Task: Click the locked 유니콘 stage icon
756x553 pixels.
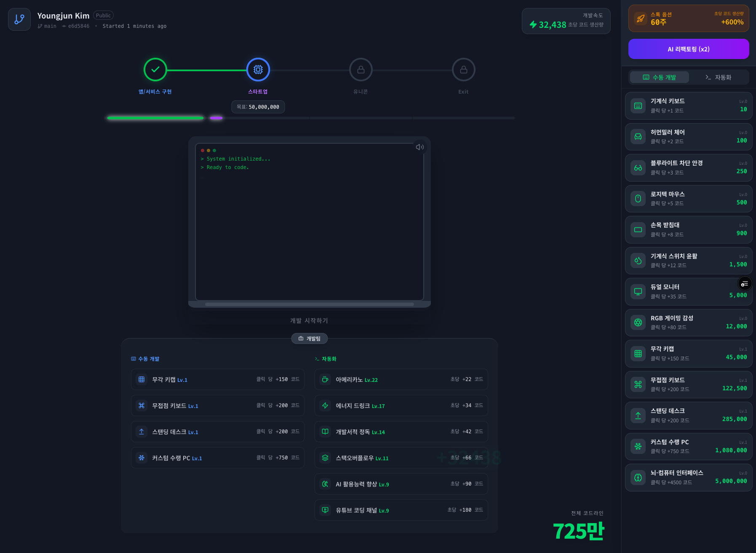Action: coord(361,70)
